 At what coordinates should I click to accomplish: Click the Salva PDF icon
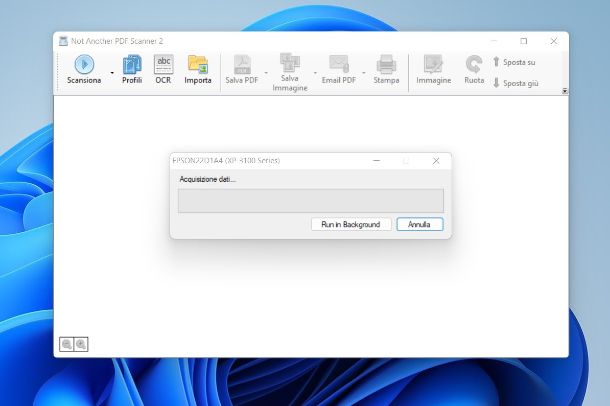click(242, 65)
